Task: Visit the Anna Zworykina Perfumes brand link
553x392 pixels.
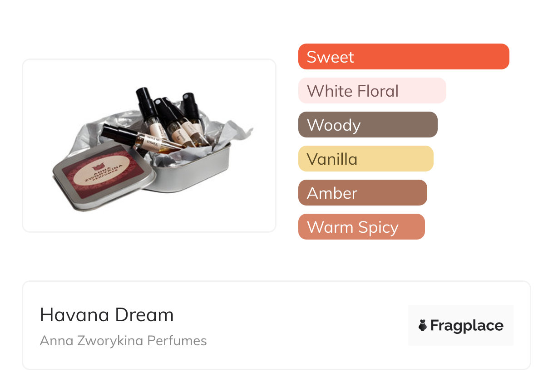Action: pyautogui.click(x=123, y=340)
